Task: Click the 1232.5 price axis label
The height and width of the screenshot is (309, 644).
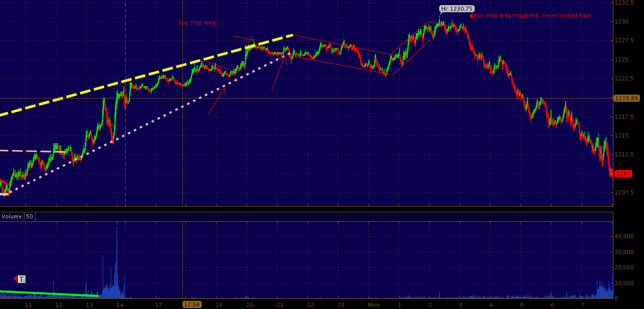Action: click(624, 3)
